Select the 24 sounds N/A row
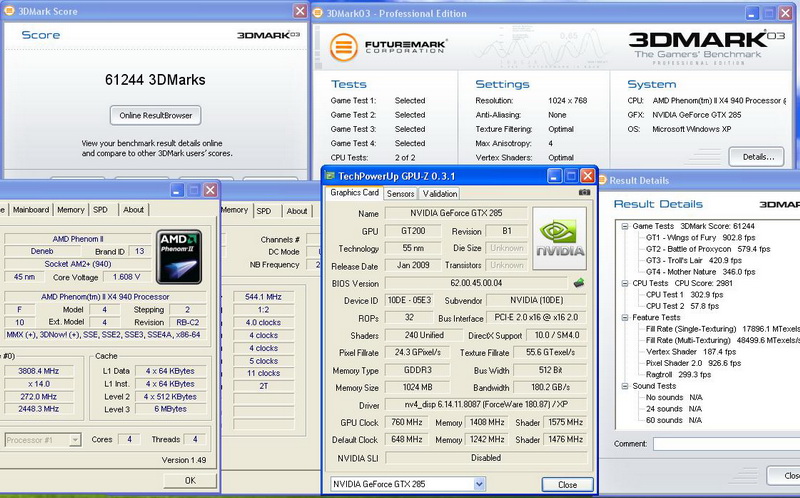Screen dimensions: 800x498 (674, 409)
